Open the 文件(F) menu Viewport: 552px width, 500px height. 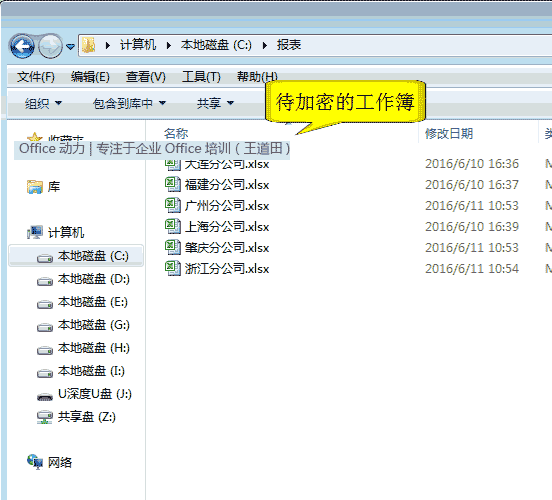click(36, 76)
